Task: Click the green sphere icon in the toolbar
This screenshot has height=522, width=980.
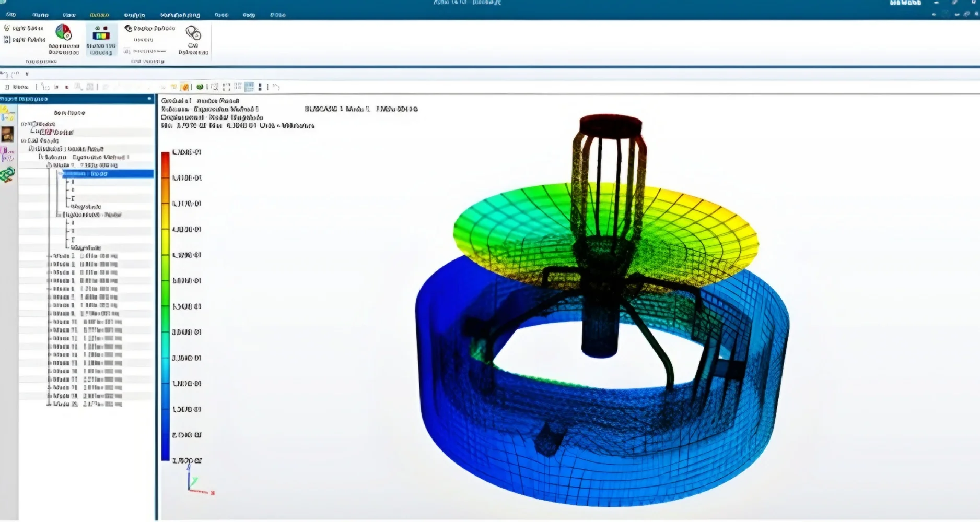Action: tap(200, 87)
